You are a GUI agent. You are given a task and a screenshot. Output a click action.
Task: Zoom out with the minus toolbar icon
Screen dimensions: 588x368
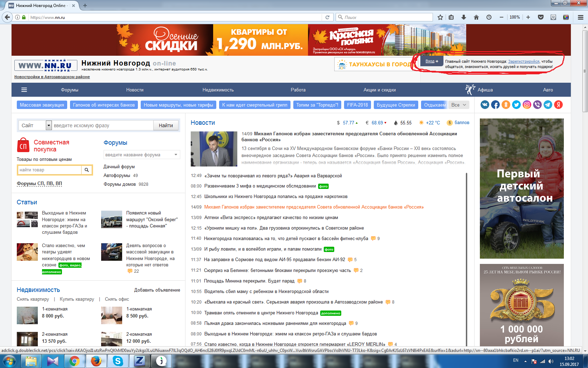tap(502, 17)
